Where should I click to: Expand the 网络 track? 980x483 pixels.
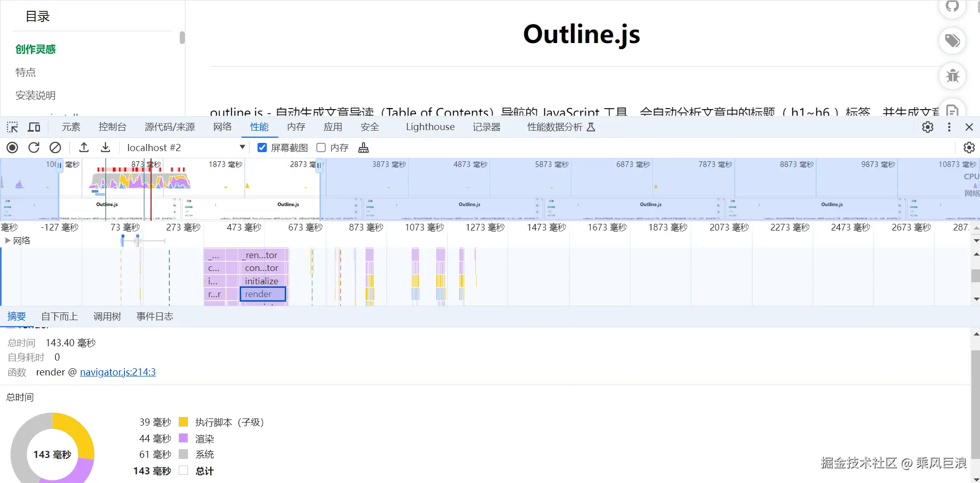click(x=8, y=240)
